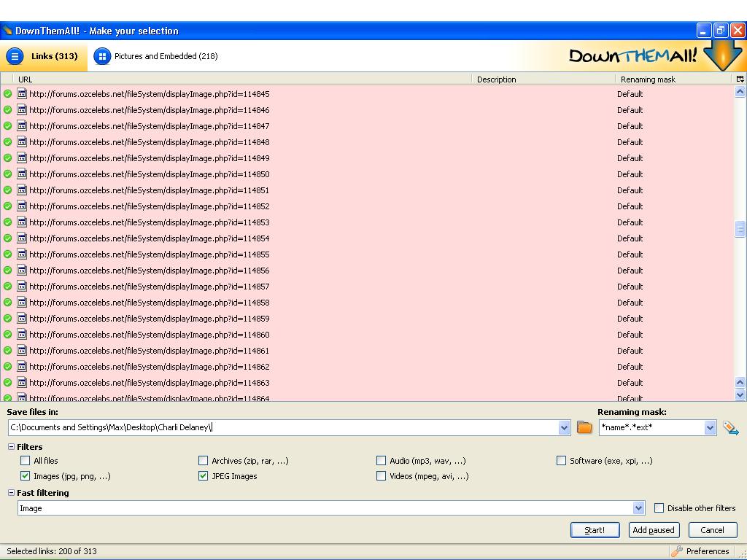Select the Links (313) tab
Image resolution: width=747 pixels, height=560 pixels.
coord(44,56)
